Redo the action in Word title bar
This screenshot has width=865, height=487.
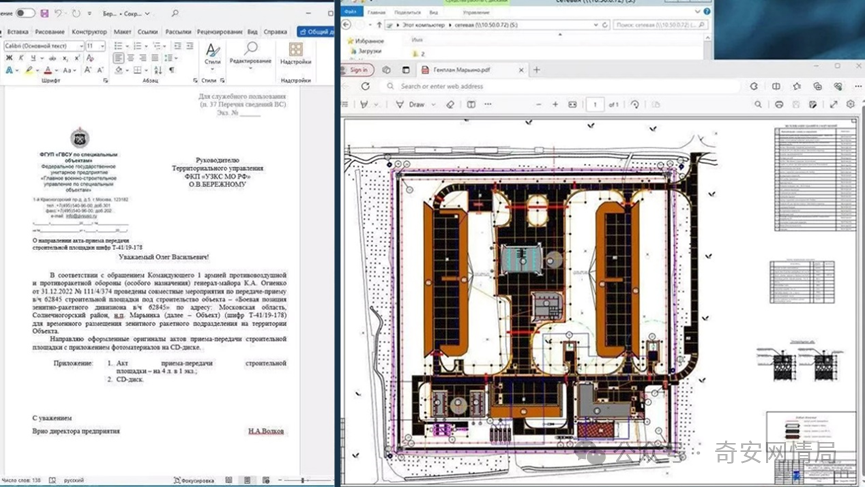pos(76,13)
